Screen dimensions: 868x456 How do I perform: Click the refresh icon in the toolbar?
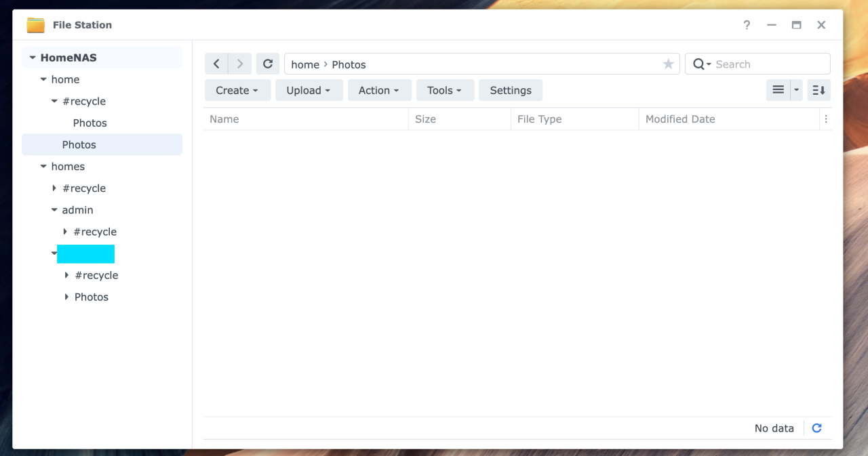(x=267, y=63)
